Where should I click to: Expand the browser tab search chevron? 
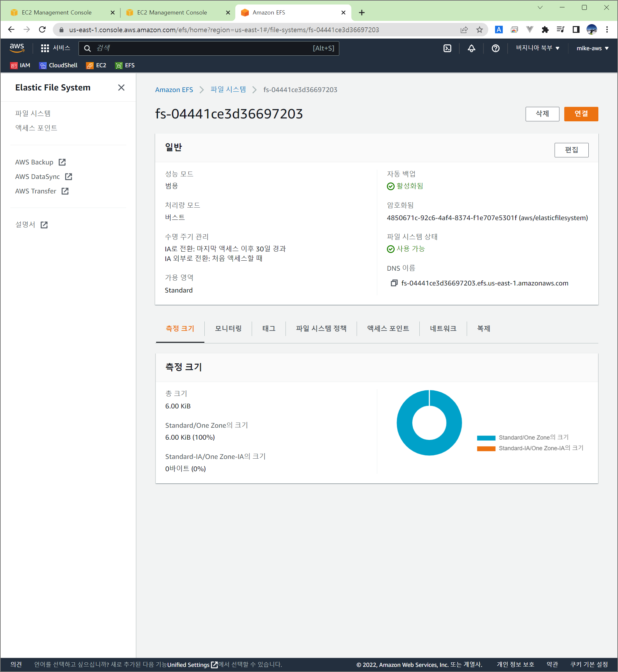coord(540,8)
